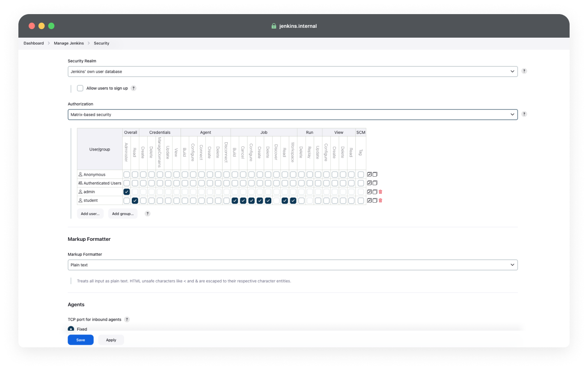The width and height of the screenshot is (588, 370).
Task: Select all permissions for student row
Action: coord(369,201)
